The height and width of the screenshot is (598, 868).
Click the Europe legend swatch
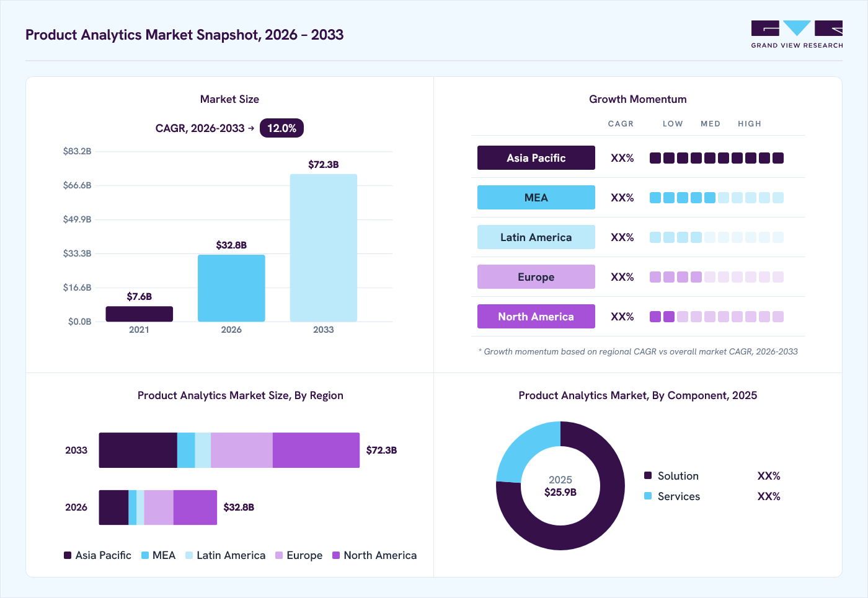[279, 555]
